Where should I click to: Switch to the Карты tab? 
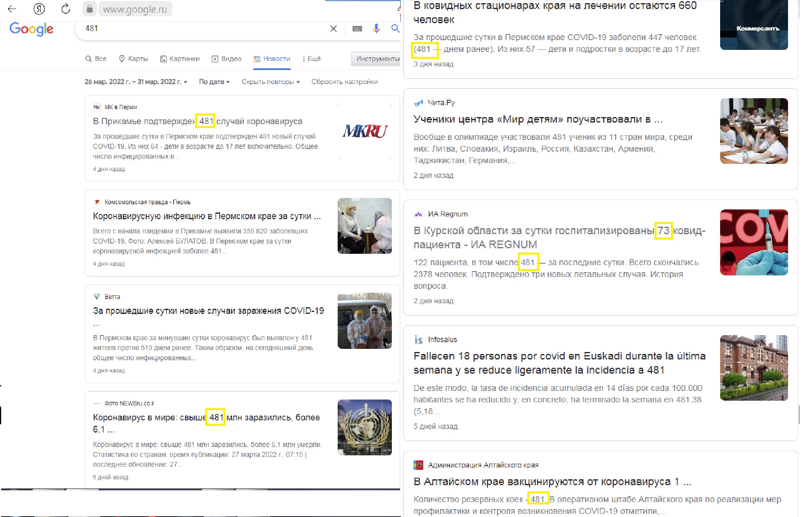[134, 59]
